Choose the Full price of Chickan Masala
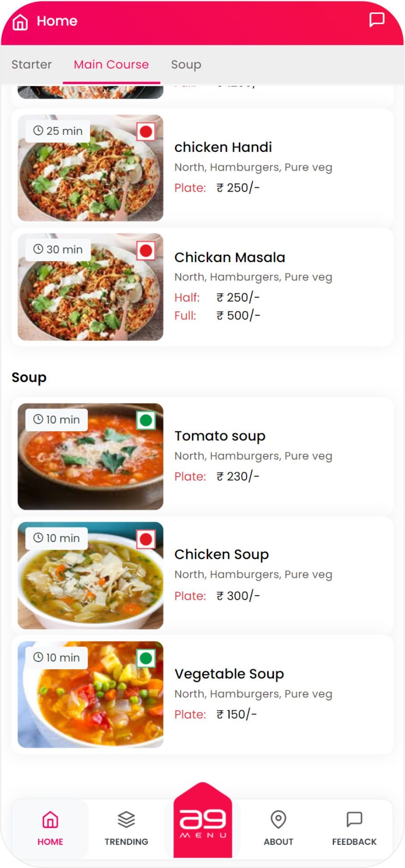 pos(238,316)
